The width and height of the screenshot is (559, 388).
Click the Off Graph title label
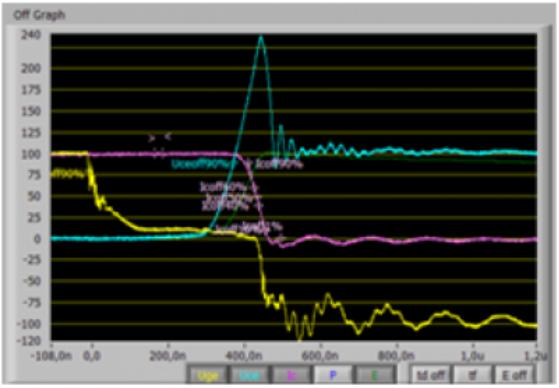tap(39, 15)
